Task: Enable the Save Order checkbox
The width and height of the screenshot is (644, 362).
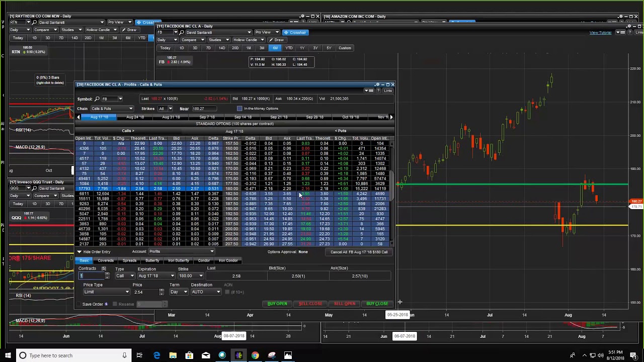Action: pyautogui.click(x=79, y=304)
